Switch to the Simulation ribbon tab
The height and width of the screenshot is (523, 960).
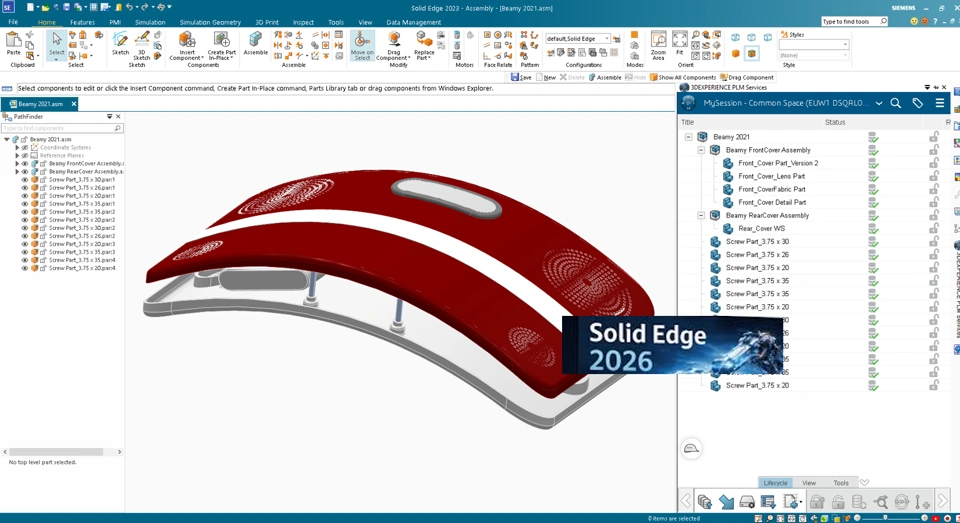[149, 22]
